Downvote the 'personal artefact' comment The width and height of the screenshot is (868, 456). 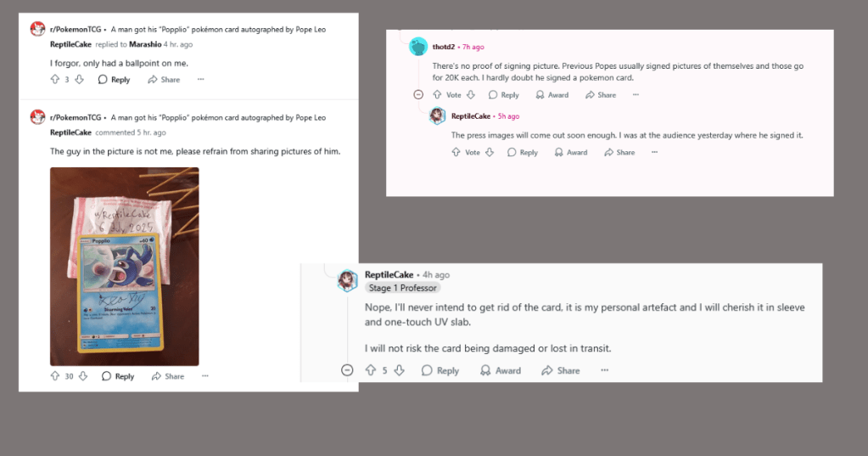400,370
